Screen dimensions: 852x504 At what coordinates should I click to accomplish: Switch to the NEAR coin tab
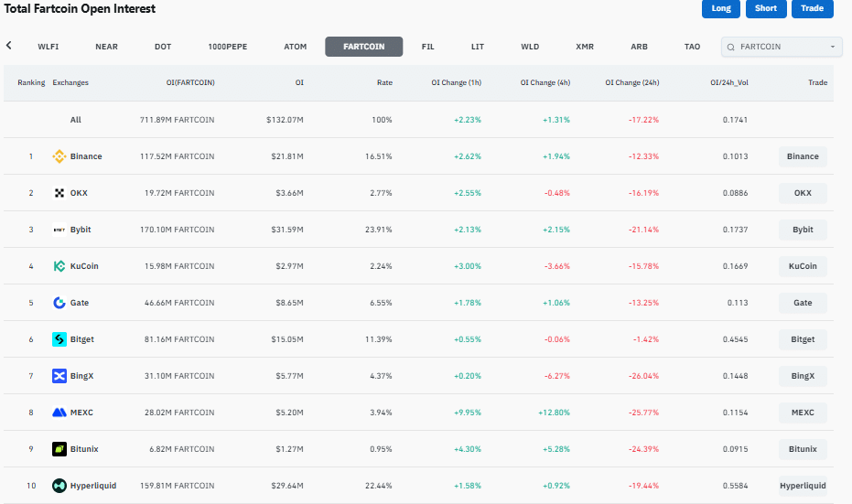[x=106, y=47]
